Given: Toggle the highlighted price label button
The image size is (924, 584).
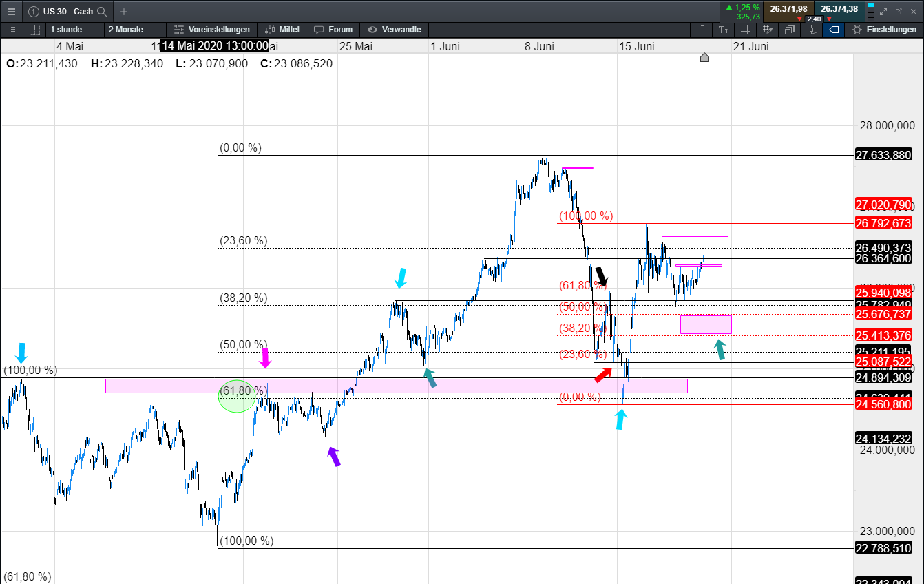Looking at the screenshot, I should point(834,30).
